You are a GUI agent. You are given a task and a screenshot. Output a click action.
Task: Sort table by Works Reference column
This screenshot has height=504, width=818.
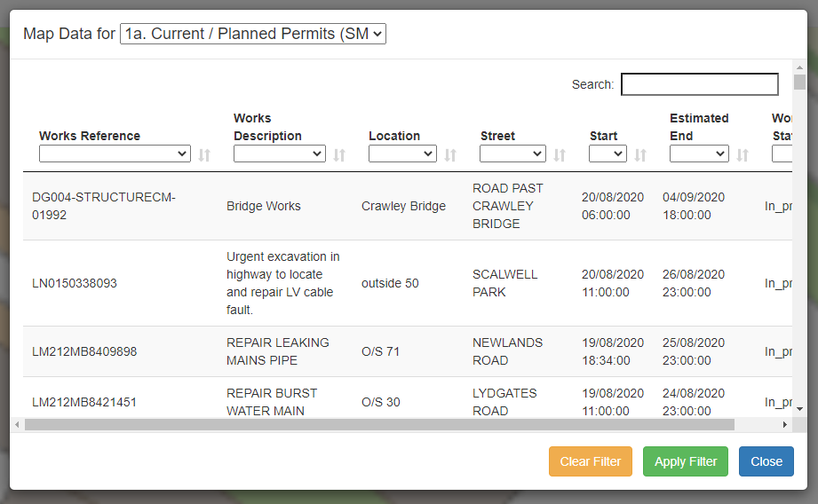coord(204,154)
